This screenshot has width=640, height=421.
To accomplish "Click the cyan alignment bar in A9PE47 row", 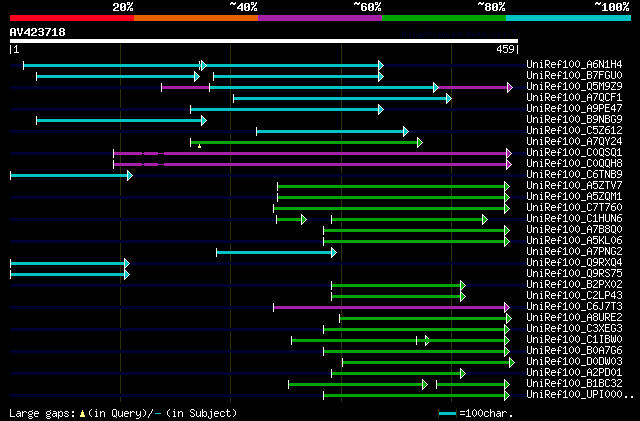I will [287, 109].
